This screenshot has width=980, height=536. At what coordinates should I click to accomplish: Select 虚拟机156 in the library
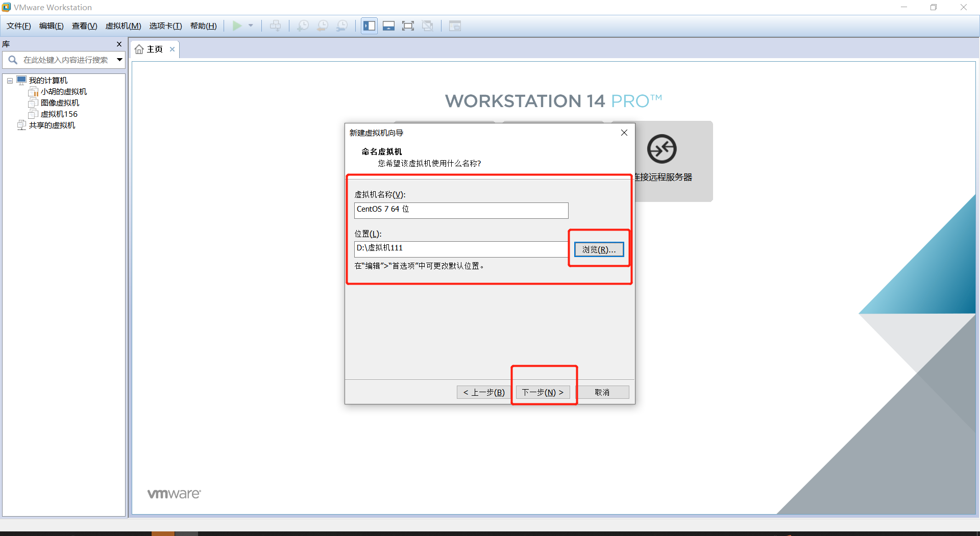(59, 114)
